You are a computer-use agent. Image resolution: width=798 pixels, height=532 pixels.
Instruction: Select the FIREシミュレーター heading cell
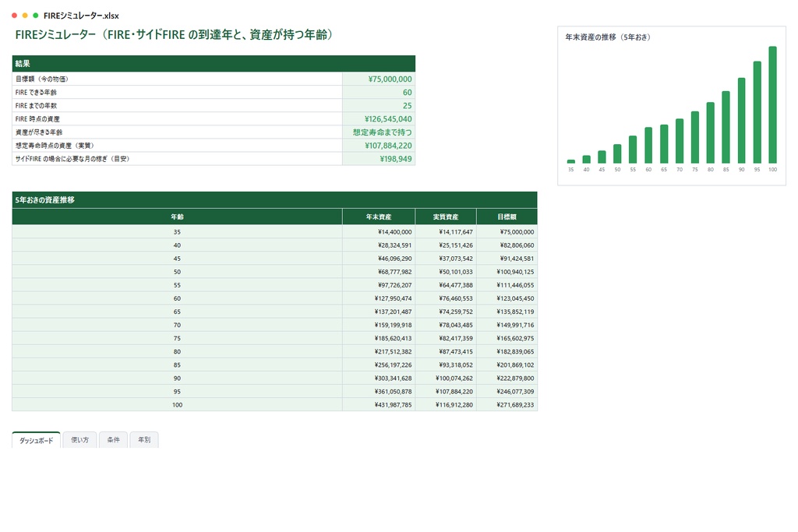click(x=174, y=34)
